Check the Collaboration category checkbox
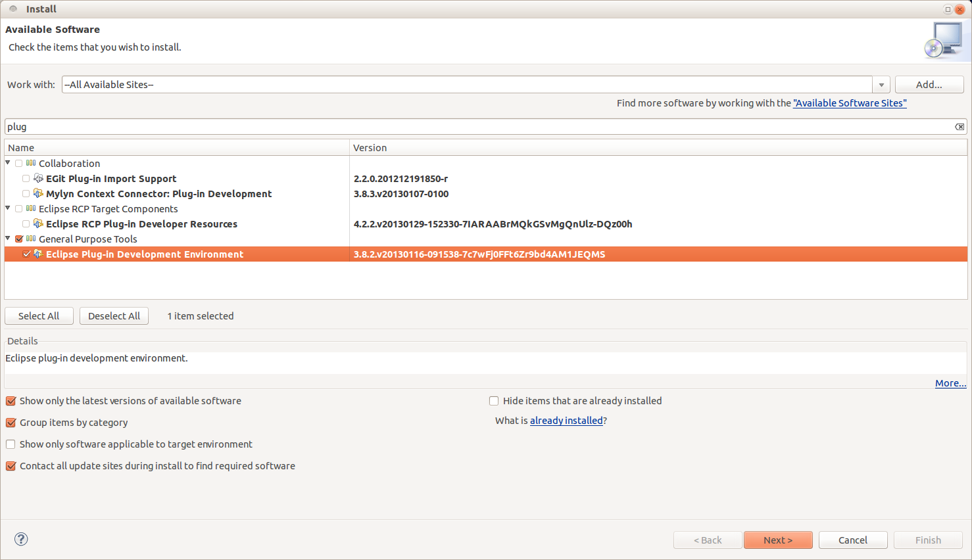Viewport: 972px width, 560px height. [x=19, y=164]
